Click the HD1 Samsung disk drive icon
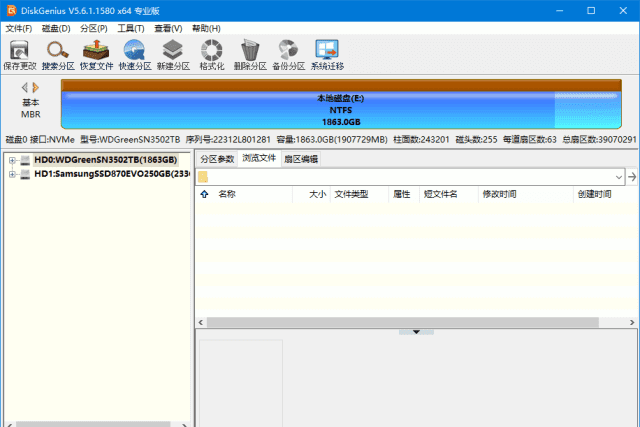This screenshot has width=640, height=427. pos(25,174)
